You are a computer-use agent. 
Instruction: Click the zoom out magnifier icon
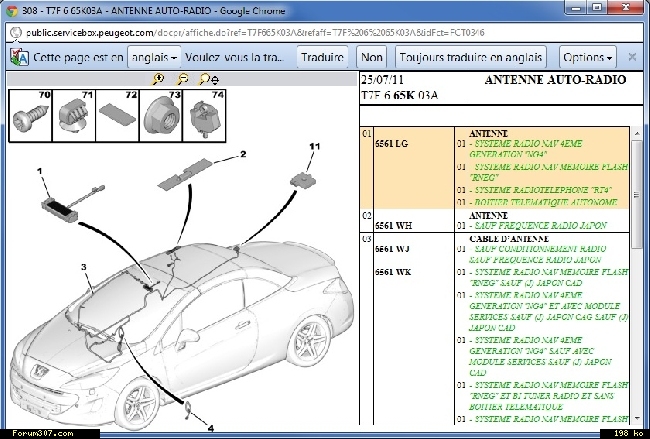coord(182,79)
